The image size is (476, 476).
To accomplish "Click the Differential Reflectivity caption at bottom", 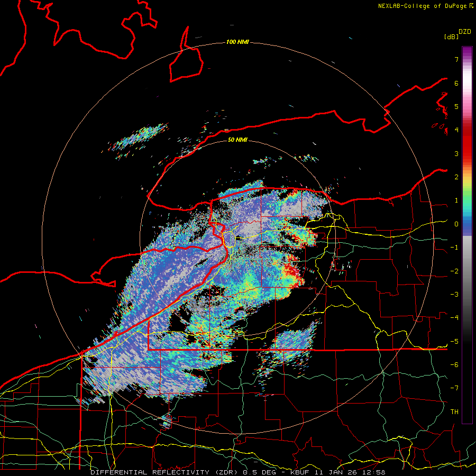I will [237, 472].
